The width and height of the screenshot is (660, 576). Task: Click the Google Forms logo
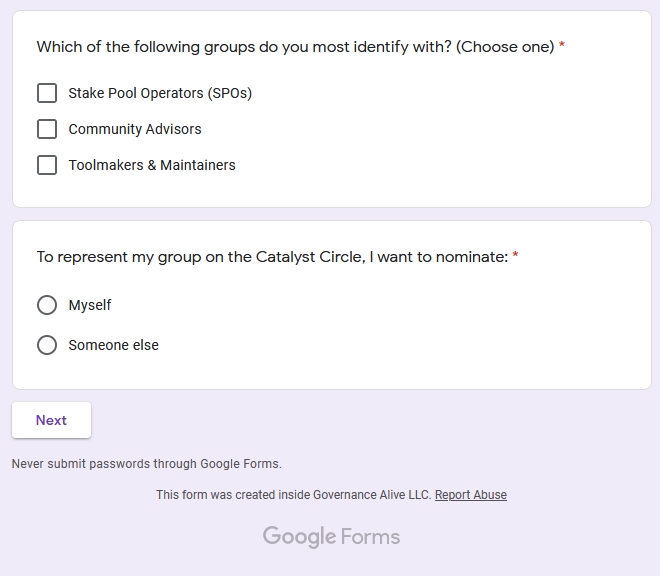tap(331, 537)
